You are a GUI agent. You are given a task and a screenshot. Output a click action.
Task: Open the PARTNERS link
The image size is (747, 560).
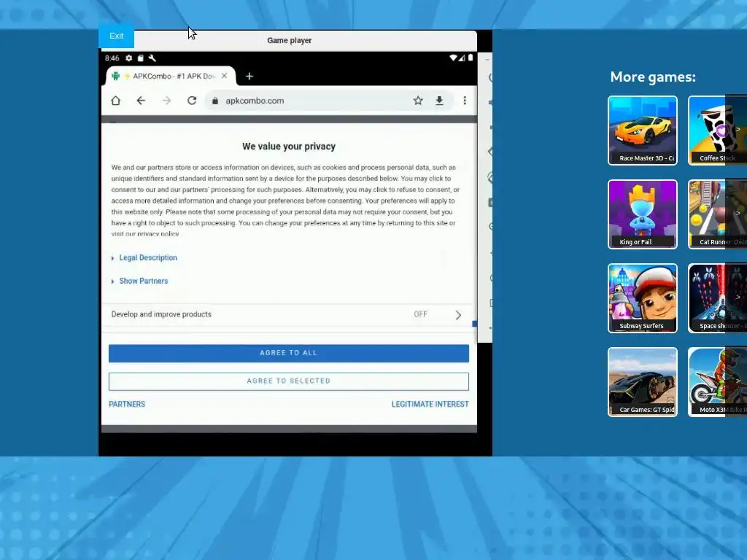127,404
